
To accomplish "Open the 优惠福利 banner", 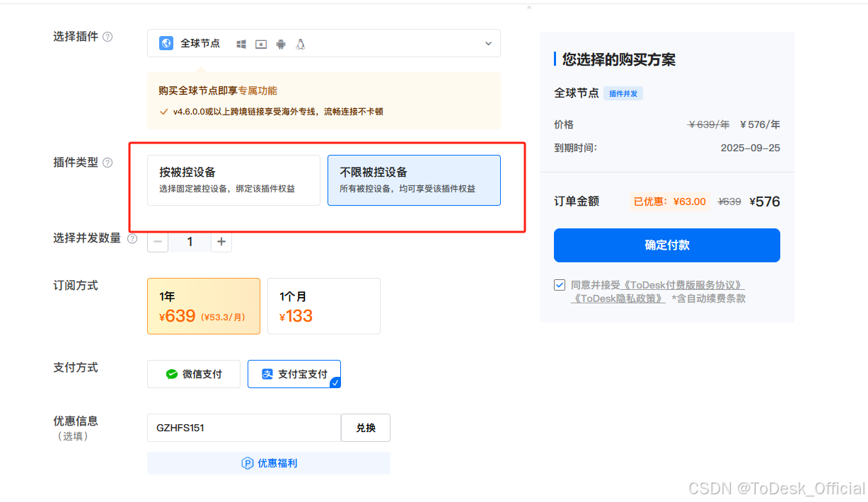I will click(269, 463).
